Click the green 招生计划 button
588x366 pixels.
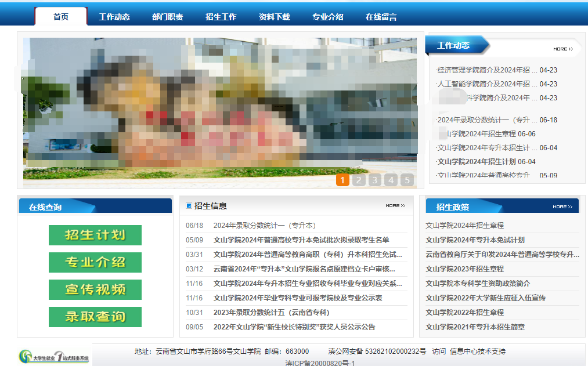[95, 235]
